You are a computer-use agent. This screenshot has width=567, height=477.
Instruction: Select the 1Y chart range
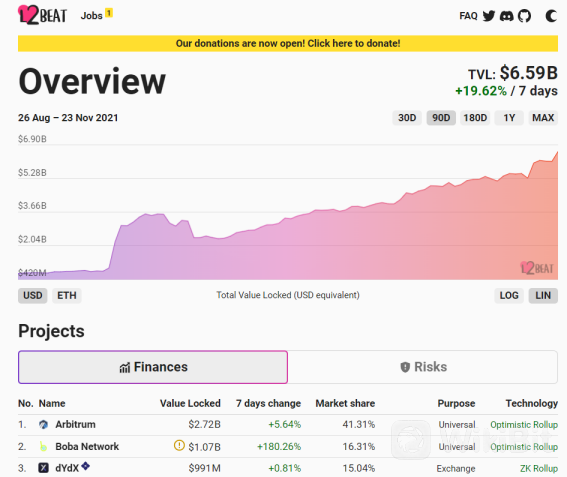coord(509,118)
